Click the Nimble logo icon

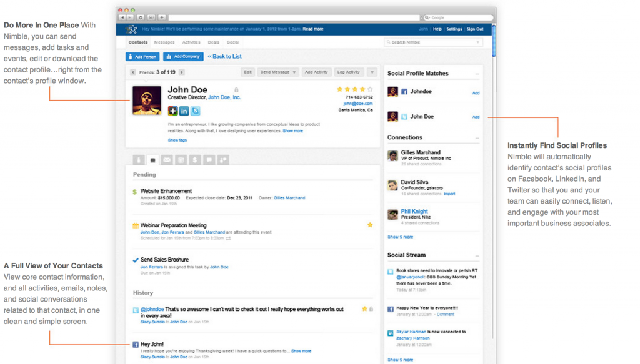(131, 29)
